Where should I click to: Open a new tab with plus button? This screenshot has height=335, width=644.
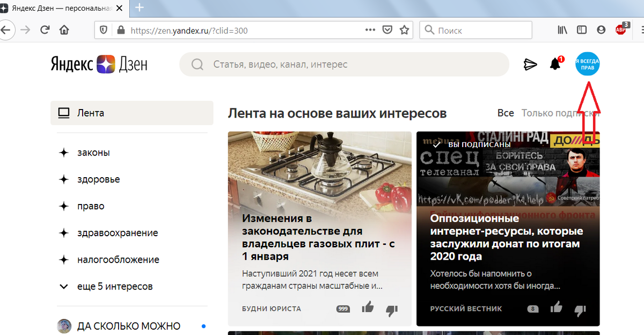point(140,8)
